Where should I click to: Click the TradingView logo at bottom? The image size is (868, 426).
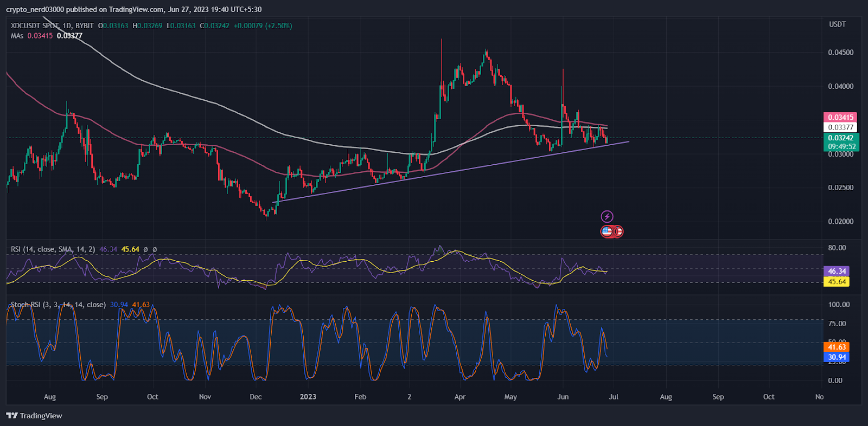click(34, 416)
